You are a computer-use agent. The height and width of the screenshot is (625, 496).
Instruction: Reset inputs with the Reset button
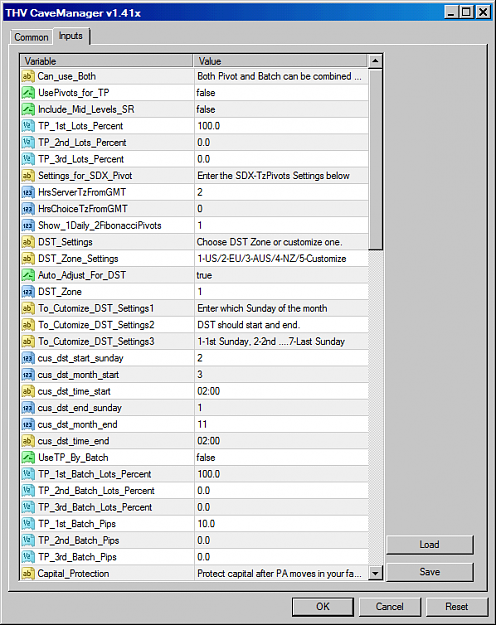[x=457, y=607]
